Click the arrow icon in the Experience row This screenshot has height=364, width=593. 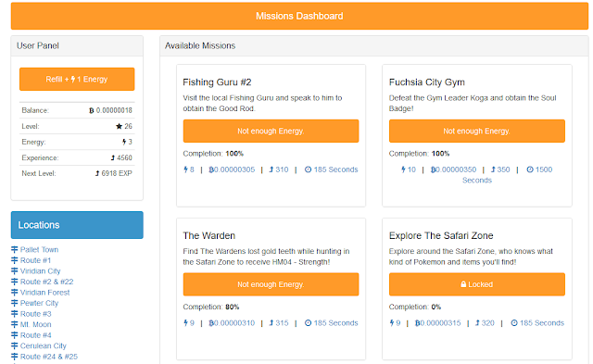click(113, 157)
